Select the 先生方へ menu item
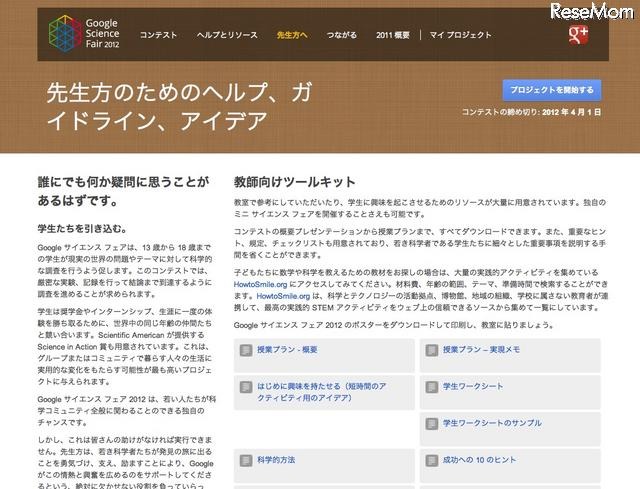This screenshot has height=489, width=640. pos(292,35)
